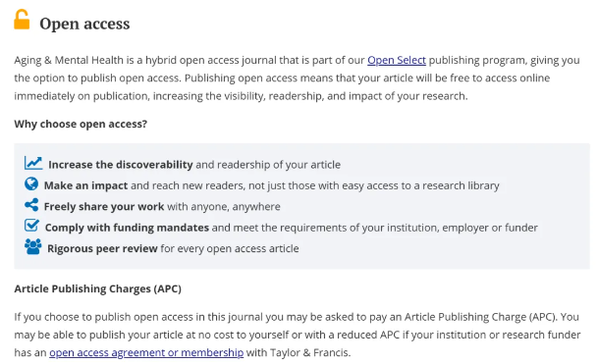This screenshot has width=598, height=364.
Task: Click the checkmark box icon beside Comply
Action: tap(31, 226)
